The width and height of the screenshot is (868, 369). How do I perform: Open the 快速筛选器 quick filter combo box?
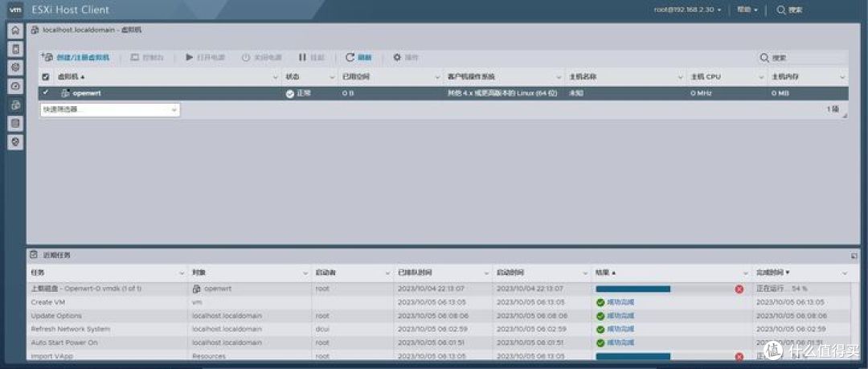110,109
